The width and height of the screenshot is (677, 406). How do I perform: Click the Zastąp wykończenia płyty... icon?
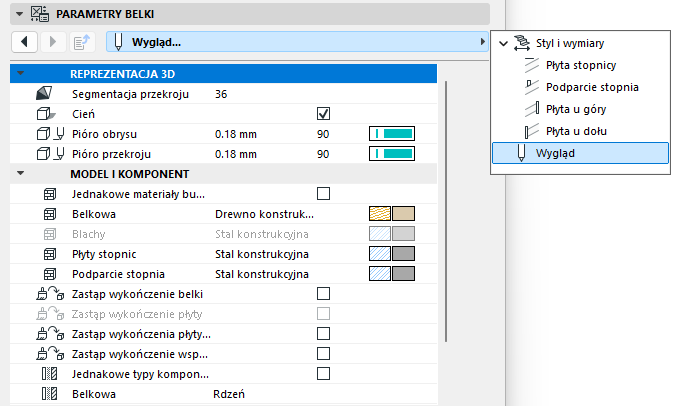pyautogui.click(x=51, y=333)
